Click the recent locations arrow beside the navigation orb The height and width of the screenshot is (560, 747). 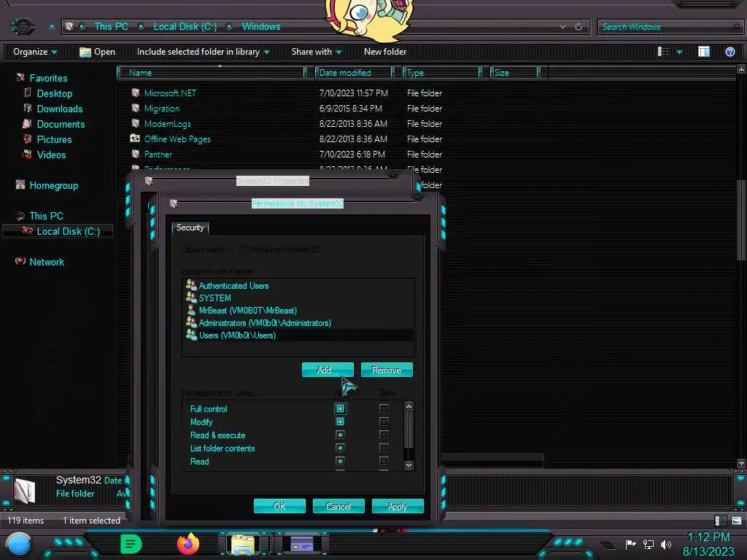click(52, 27)
